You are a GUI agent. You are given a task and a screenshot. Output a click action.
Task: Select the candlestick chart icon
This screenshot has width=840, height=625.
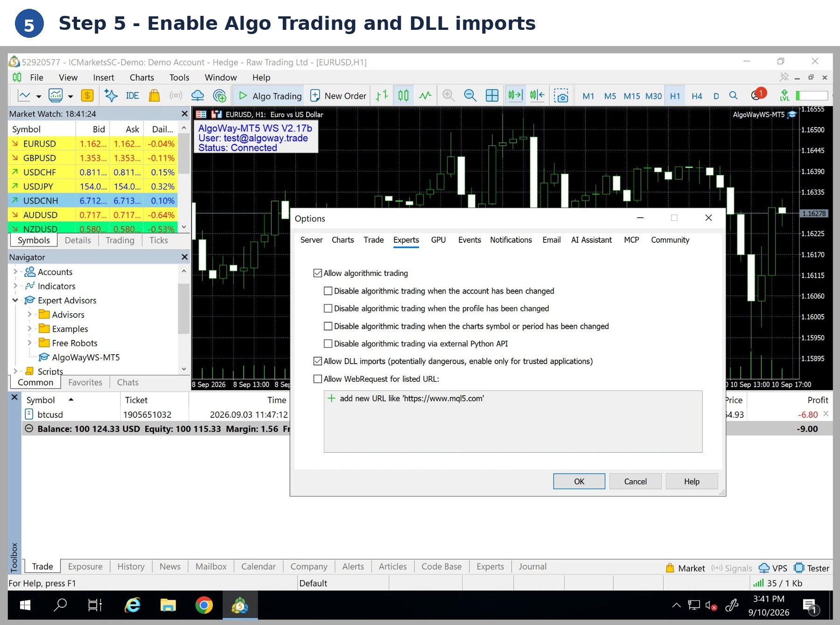pos(403,96)
